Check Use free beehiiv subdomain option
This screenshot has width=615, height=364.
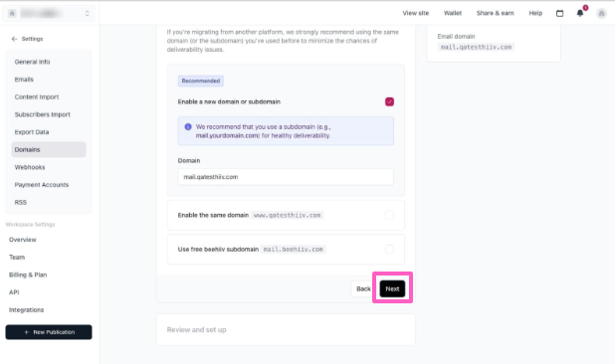click(x=389, y=250)
